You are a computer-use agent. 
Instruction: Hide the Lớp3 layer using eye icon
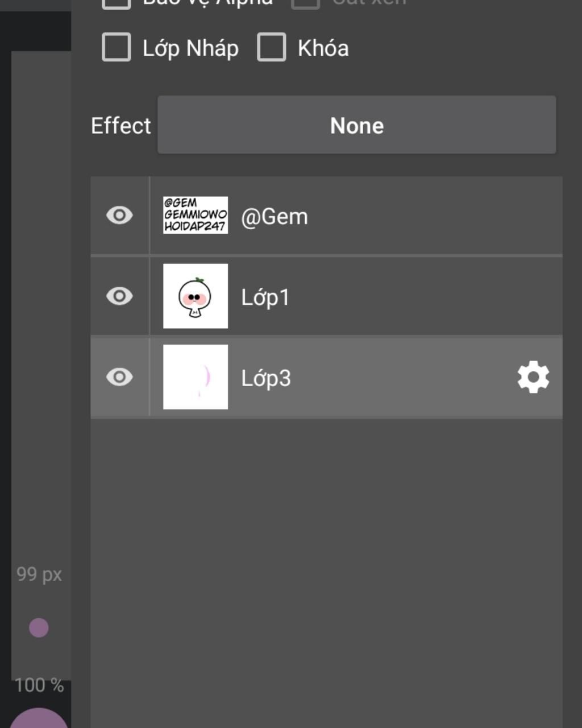coord(119,377)
